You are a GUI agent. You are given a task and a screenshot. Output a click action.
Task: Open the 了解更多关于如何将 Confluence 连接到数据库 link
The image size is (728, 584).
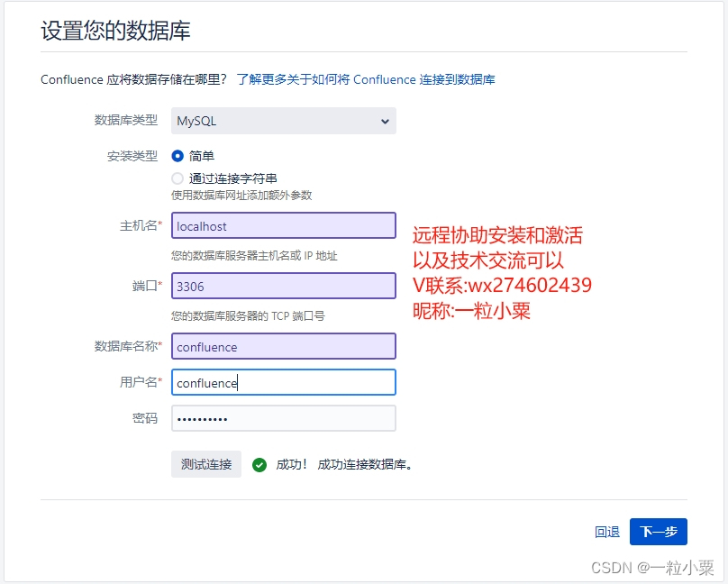366,80
